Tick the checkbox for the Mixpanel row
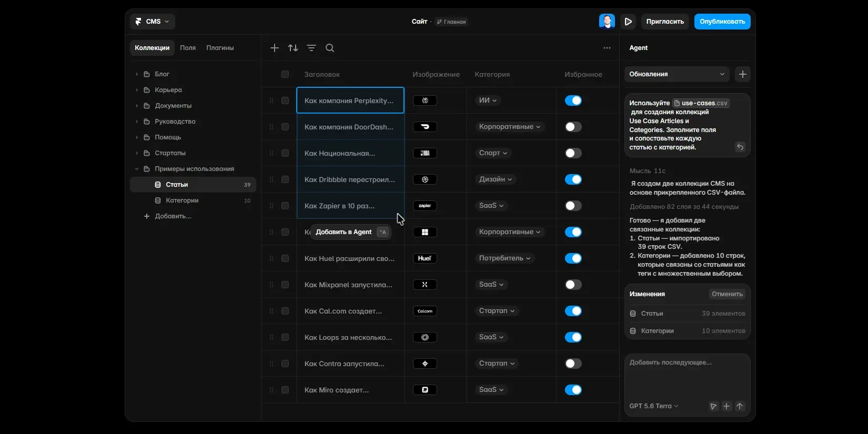Image resolution: width=868 pixels, height=434 pixels. [285, 285]
